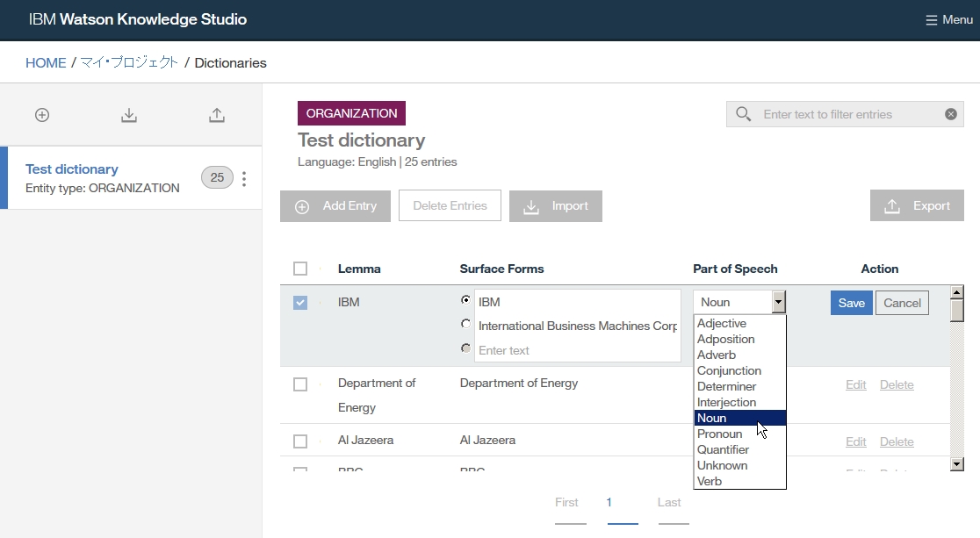Select the International Business Machines radio button
Image resolution: width=980 pixels, height=538 pixels.
pos(465,324)
